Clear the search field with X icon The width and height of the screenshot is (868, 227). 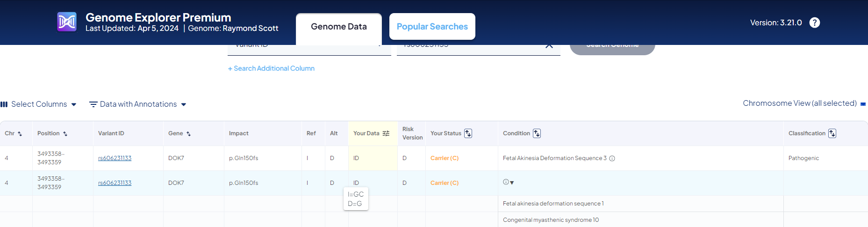point(549,46)
